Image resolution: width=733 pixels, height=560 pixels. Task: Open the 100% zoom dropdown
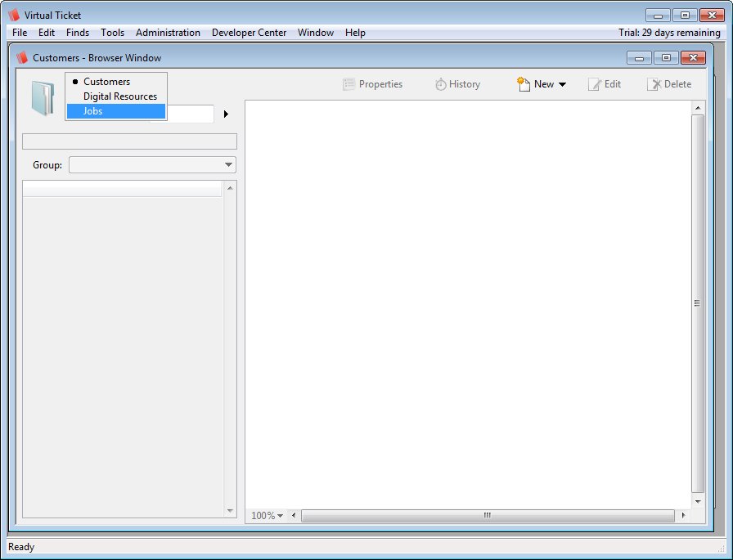(x=267, y=516)
